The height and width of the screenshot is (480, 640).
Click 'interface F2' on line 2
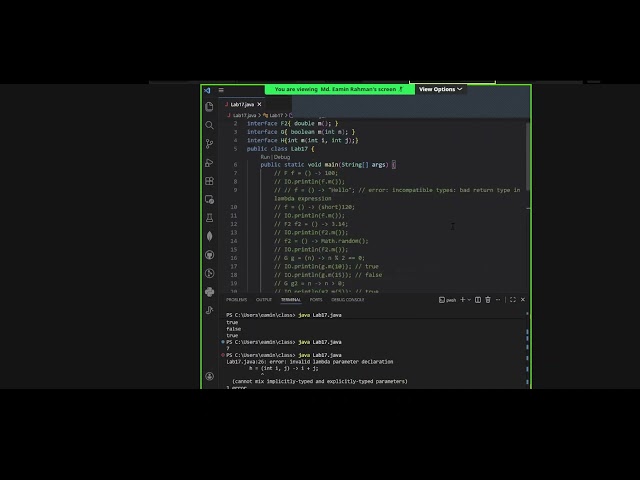coord(293,123)
